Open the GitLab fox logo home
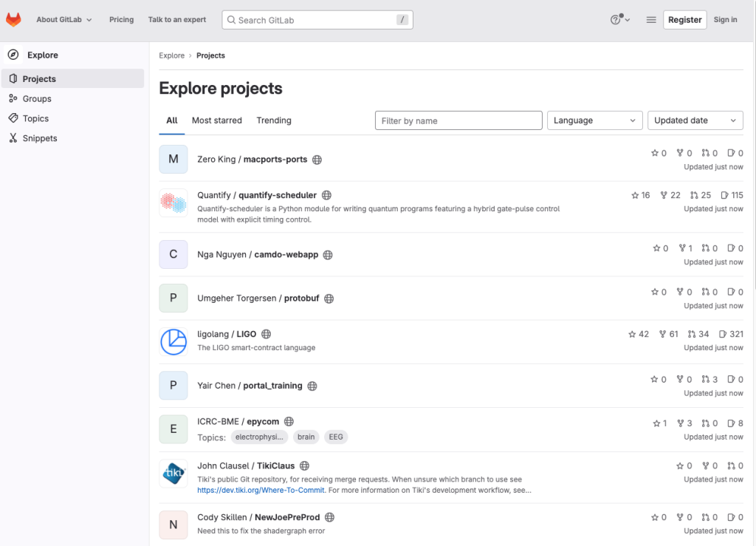This screenshot has height=546, width=756. (x=13, y=20)
